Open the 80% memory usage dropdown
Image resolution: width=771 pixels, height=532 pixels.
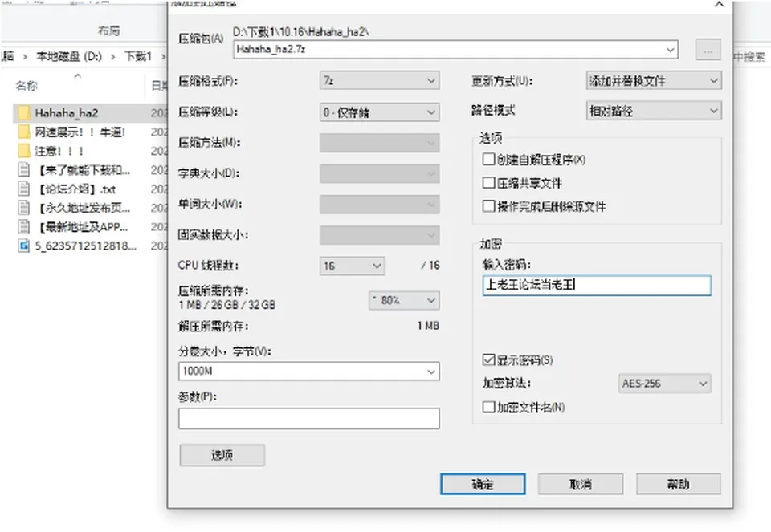tap(404, 300)
